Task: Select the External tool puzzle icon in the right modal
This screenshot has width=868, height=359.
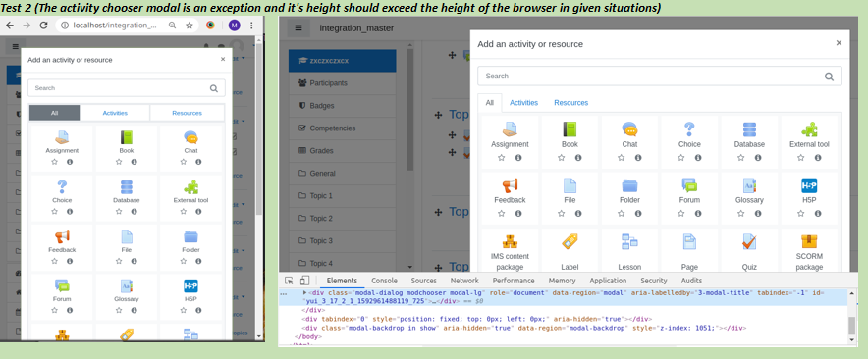Action: [x=809, y=129]
